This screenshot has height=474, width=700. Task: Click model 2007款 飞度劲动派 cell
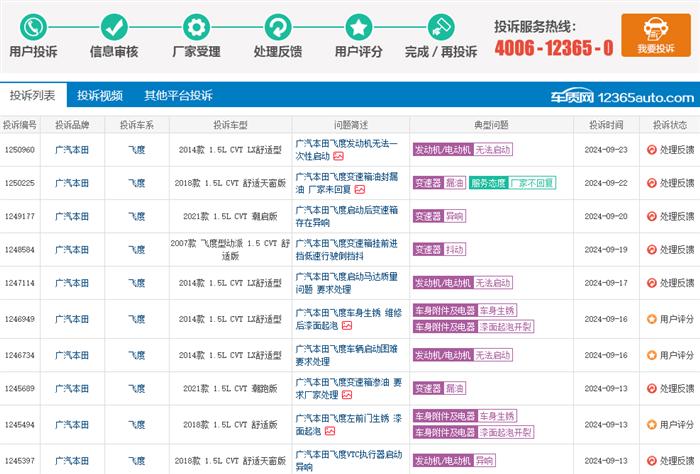coord(230,249)
